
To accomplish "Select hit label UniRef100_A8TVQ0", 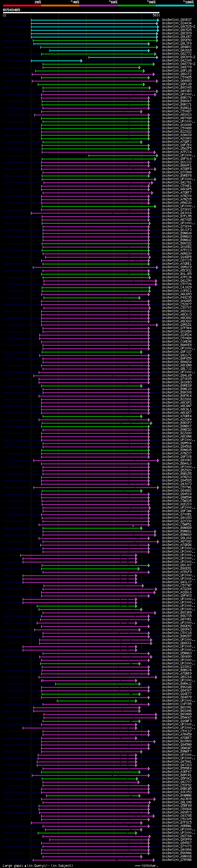I will pyautogui.click(x=177, y=541).
